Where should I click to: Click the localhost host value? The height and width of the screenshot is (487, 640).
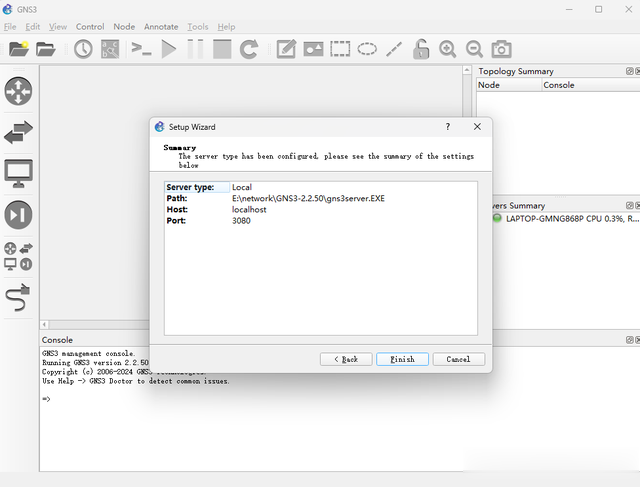[x=249, y=209]
